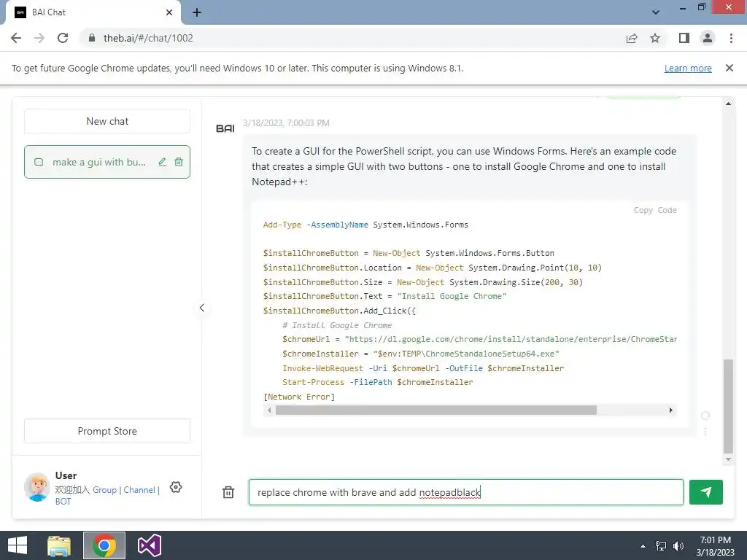This screenshot has width=747, height=560.
Task: Open the Group link
Action: [x=104, y=490]
